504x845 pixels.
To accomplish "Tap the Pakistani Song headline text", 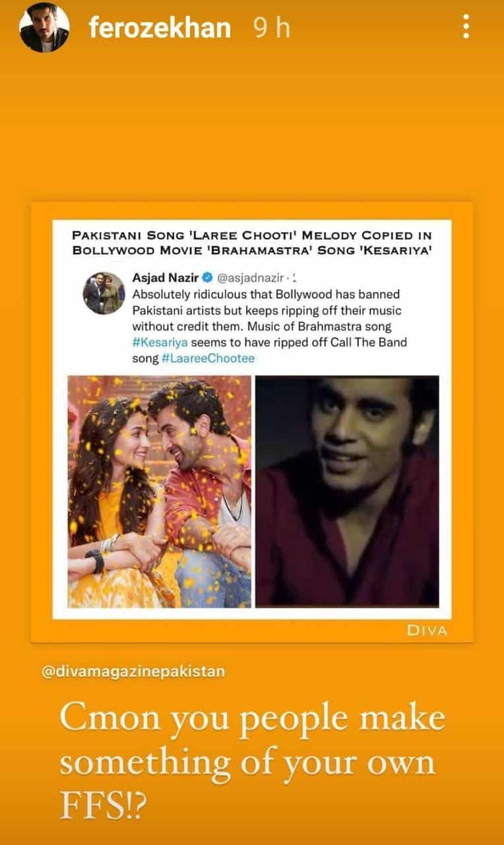I will pos(253,242).
